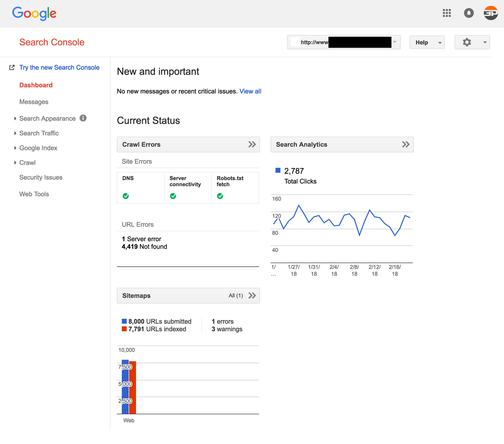Open the Crawl Errors header
Screen dimensions: 504x444
(188, 144)
